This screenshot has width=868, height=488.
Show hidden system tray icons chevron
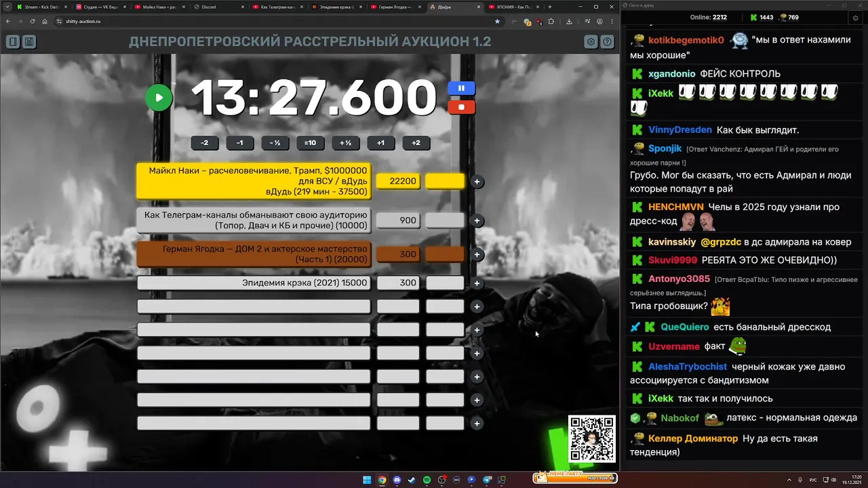(x=789, y=480)
